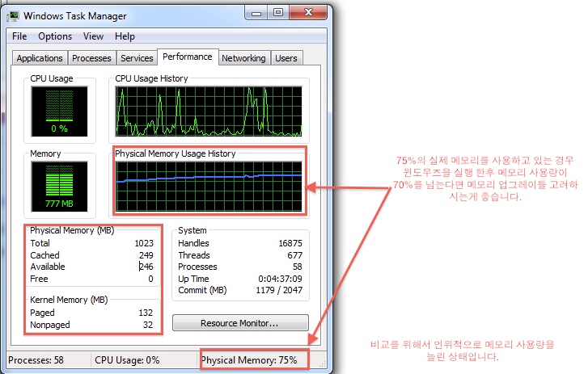Open the File menu
588x374 pixels.
[19, 36]
